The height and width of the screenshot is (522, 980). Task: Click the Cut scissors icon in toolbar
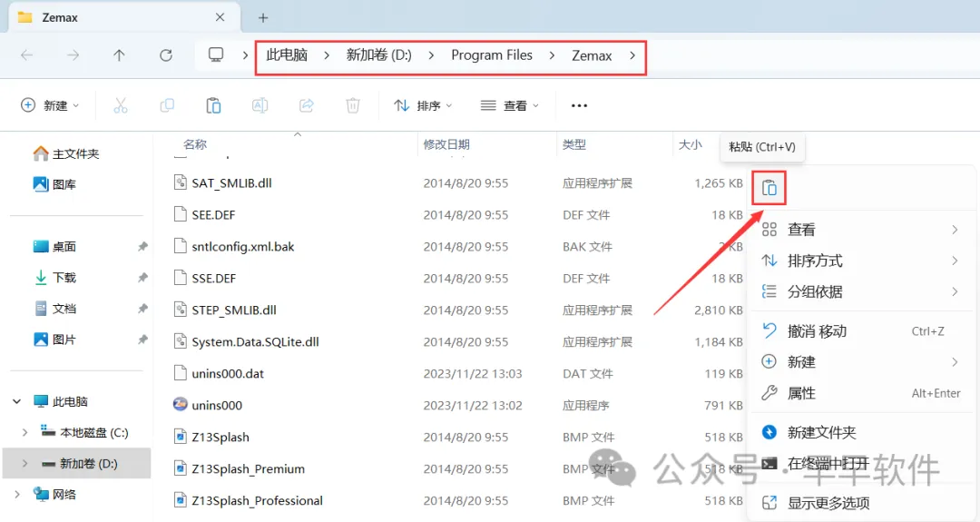tap(121, 105)
